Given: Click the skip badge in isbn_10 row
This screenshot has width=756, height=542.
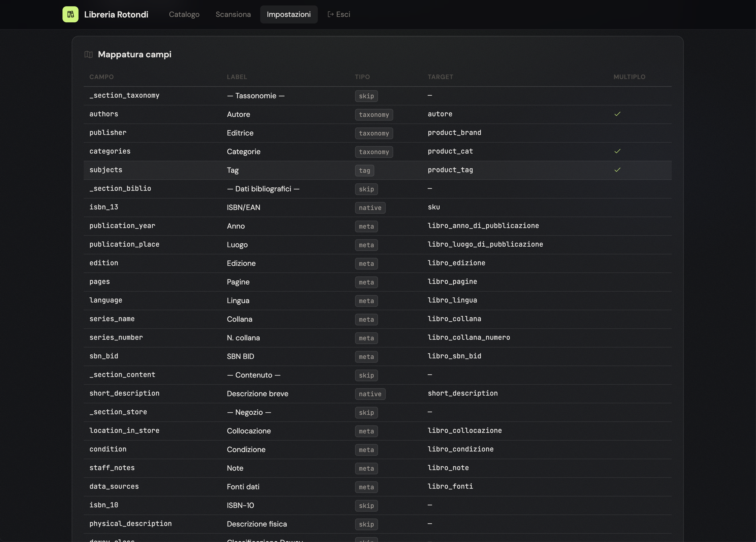Looking at the screenshot, I should click(x=366, y=506).
